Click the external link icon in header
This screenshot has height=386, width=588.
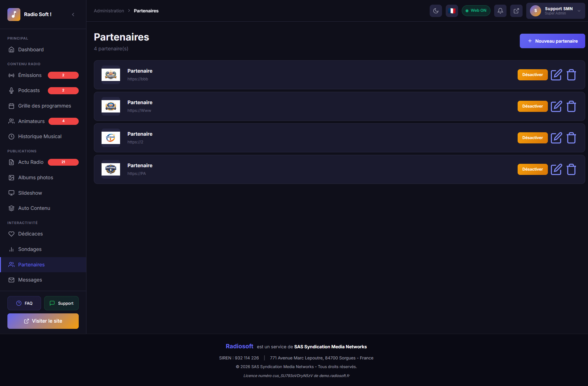(516, 11)
